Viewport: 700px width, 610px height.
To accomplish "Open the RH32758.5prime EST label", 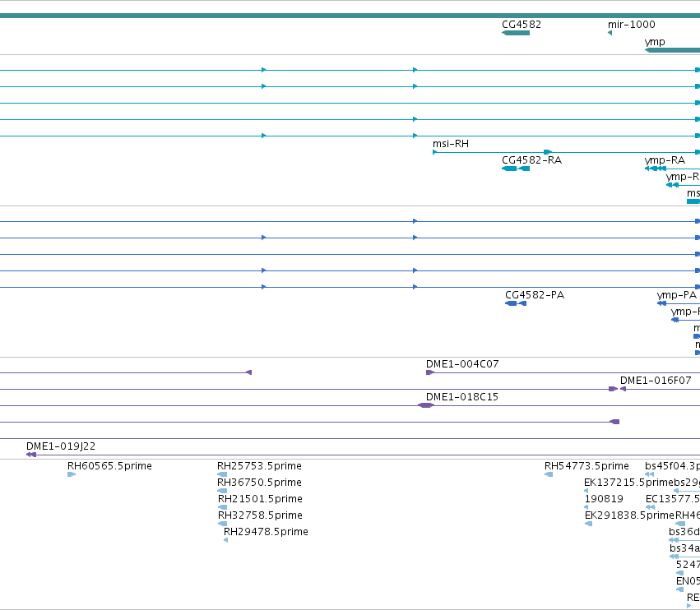I will pyautogui.click(x=260, y=515).
